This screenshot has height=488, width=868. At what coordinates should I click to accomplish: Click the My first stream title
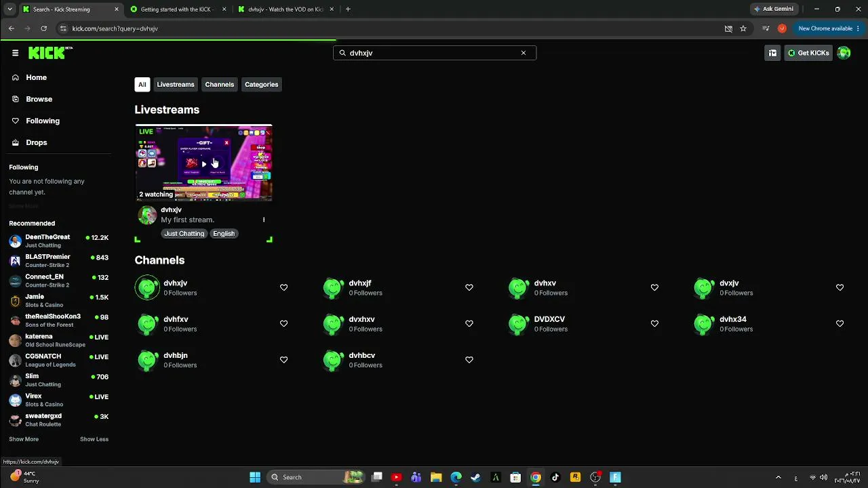coord(188,220)
